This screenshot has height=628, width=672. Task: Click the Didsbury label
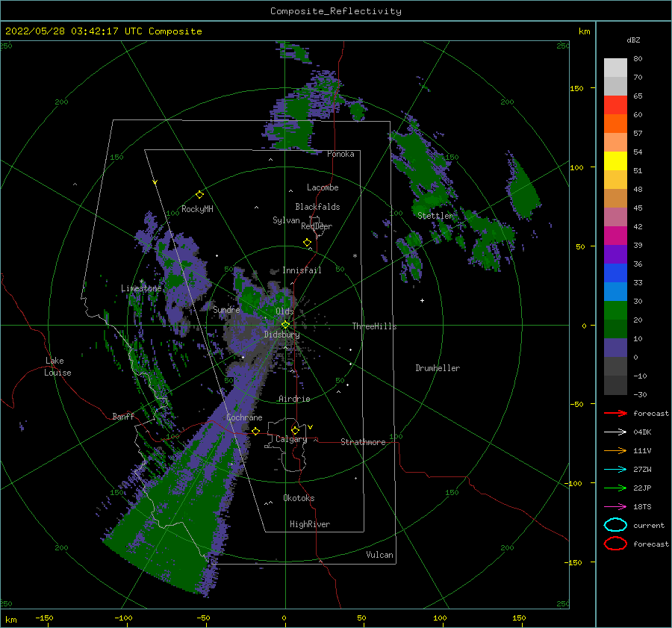(x=281, y=335)
